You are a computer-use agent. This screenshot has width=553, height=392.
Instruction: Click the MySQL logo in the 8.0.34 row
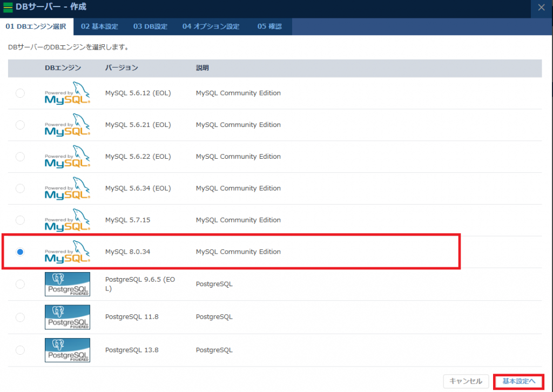[x=68, y=252]
